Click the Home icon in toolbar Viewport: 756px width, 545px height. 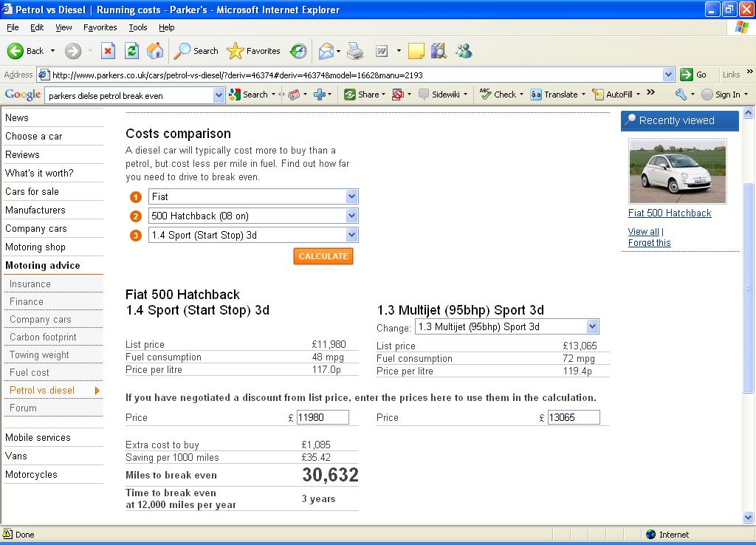tap(155, 51)
